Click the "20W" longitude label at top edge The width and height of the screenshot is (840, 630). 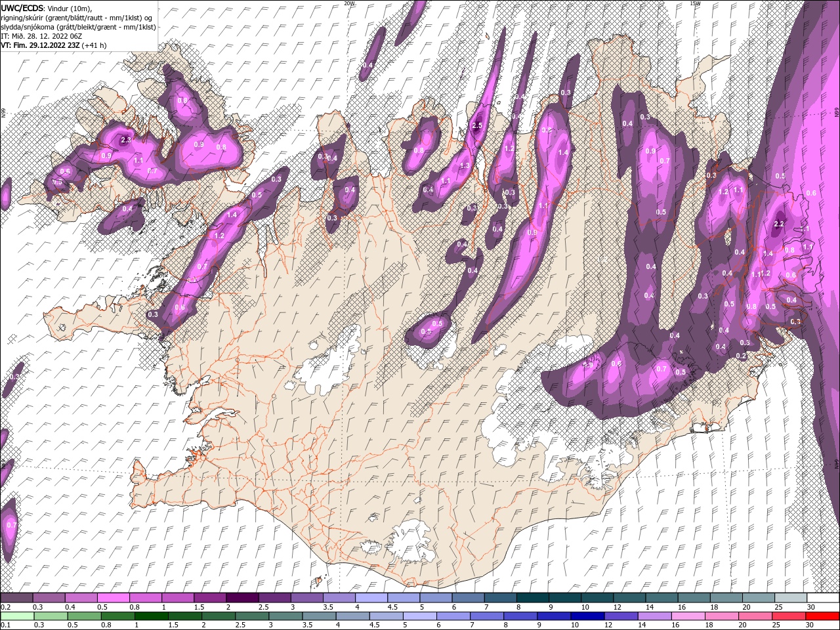click(x=348, y=3)
